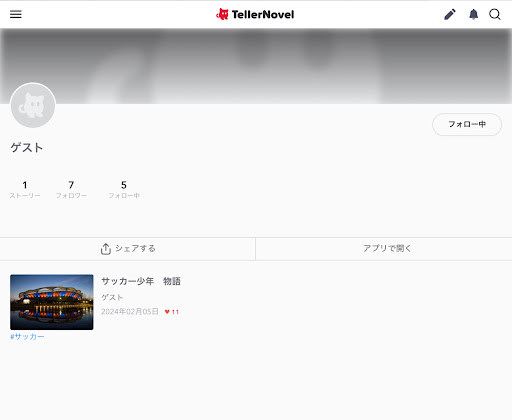
Task: Open the 7 フォロワー list
Action: point(71,190)
